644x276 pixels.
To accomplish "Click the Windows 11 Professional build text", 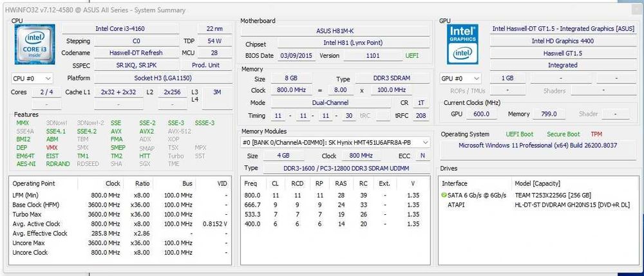I will 538,145.
